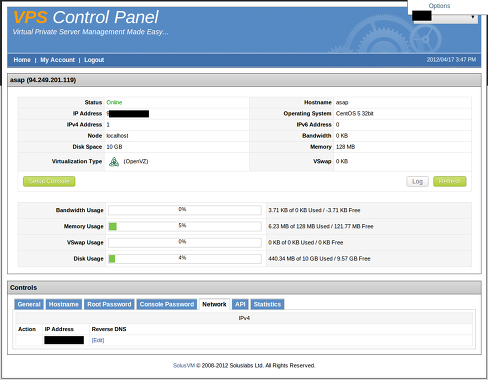Click the Memory Usage progress bar

pos(185,226)
